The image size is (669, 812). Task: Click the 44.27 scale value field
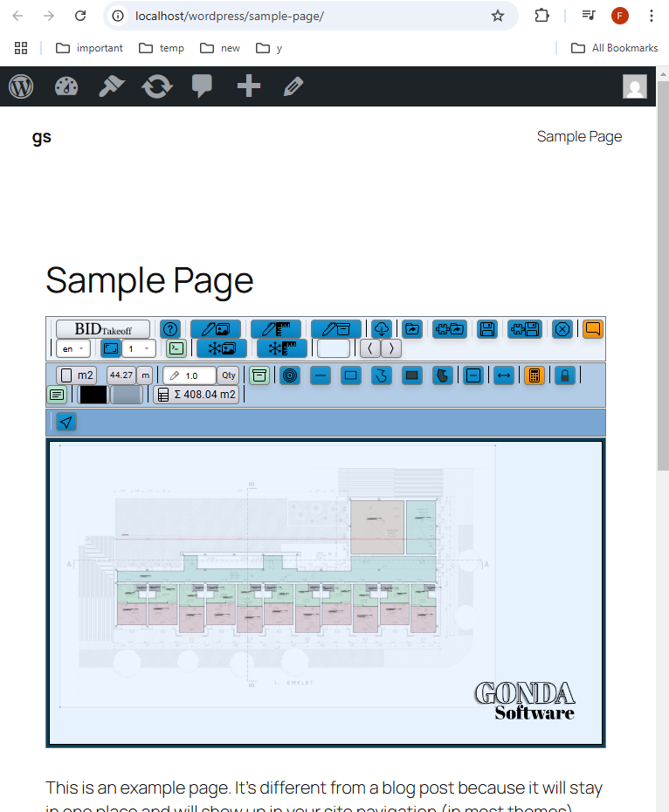(x=121, y=375)
